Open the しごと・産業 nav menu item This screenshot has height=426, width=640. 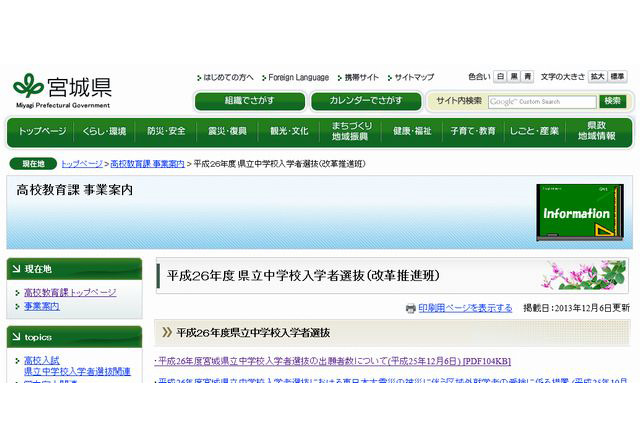535,131
